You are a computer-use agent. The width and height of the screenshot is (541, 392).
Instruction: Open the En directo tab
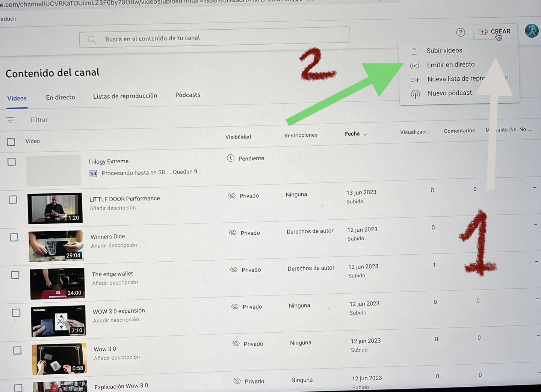pyautogui.click(x=60, y=97)
